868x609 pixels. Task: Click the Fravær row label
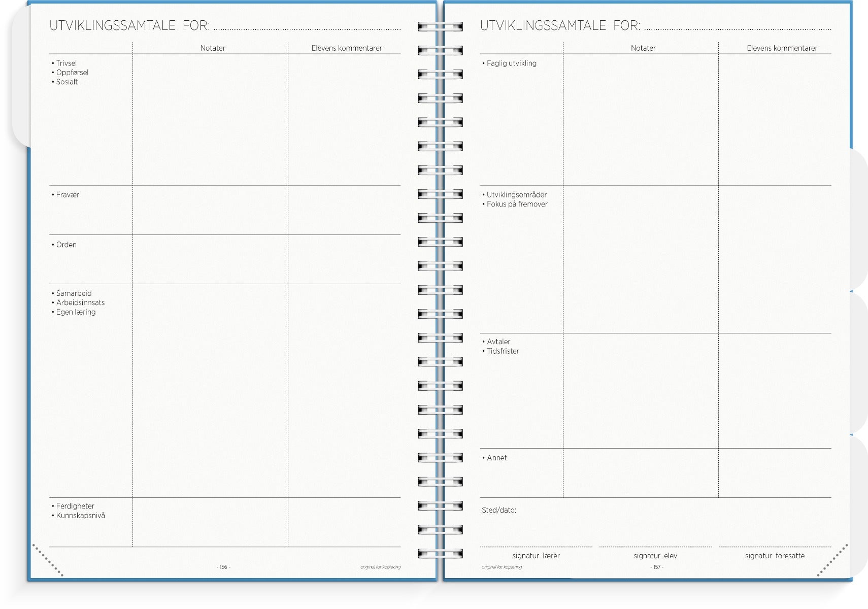tap(68, 195)
